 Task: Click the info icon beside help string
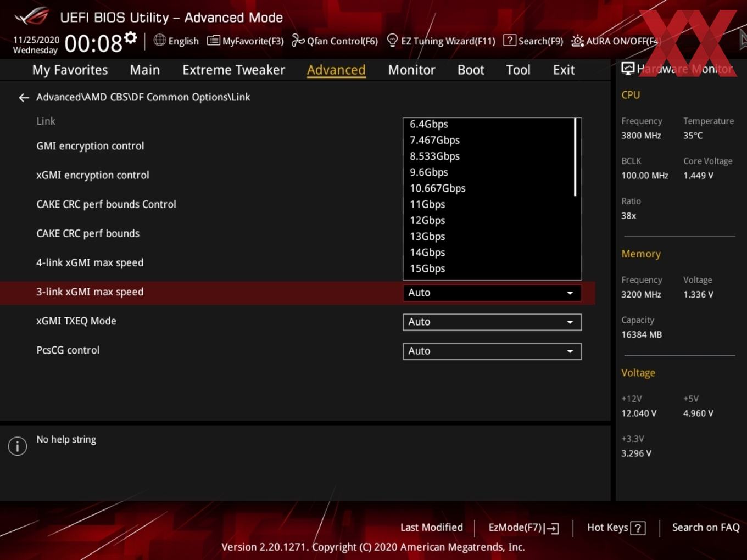pos(18,446)
